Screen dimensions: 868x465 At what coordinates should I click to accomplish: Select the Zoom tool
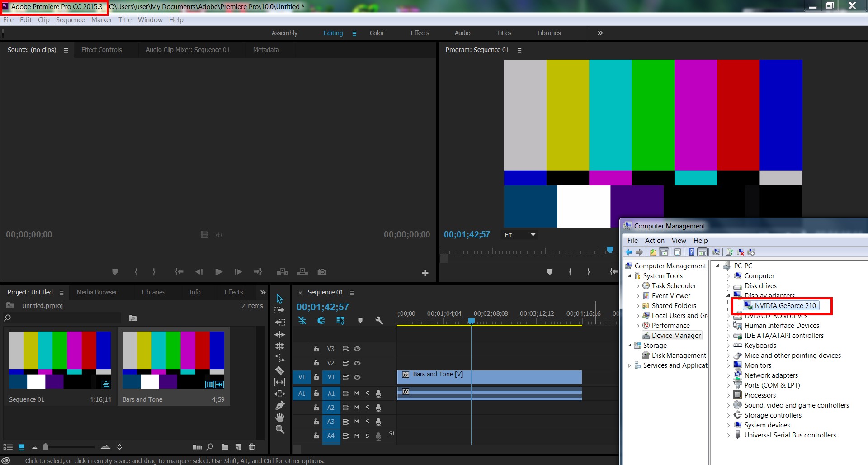pos(280,429)
